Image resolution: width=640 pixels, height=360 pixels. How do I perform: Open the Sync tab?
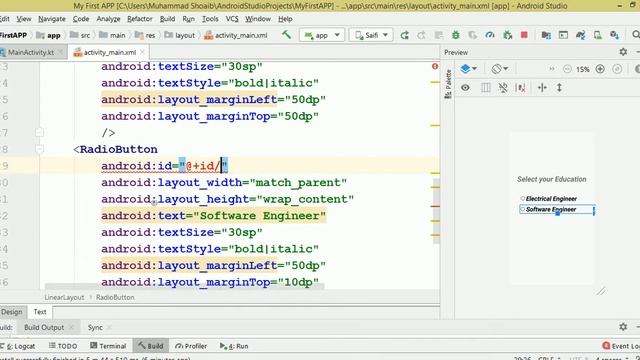(x=95, y=327)
